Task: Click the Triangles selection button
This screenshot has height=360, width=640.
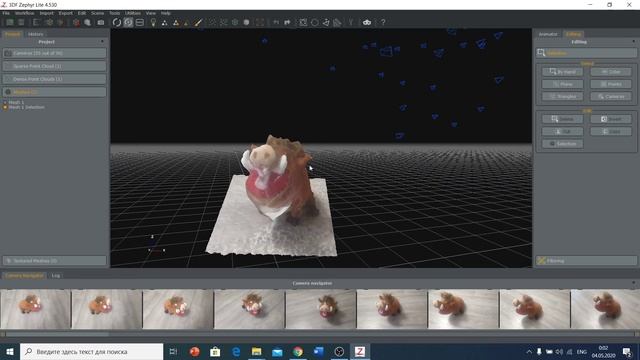Action: coord(563,97)
